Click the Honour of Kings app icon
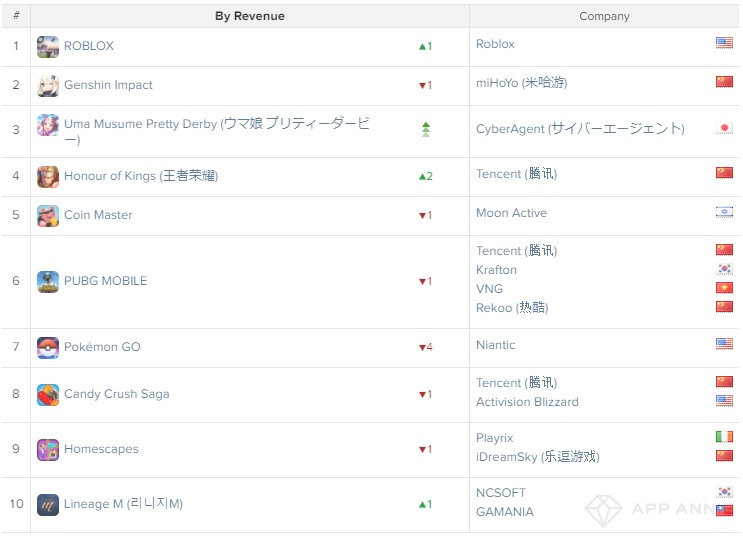The image size is (743, 537). pyautogui.click(x=48, y=177)
